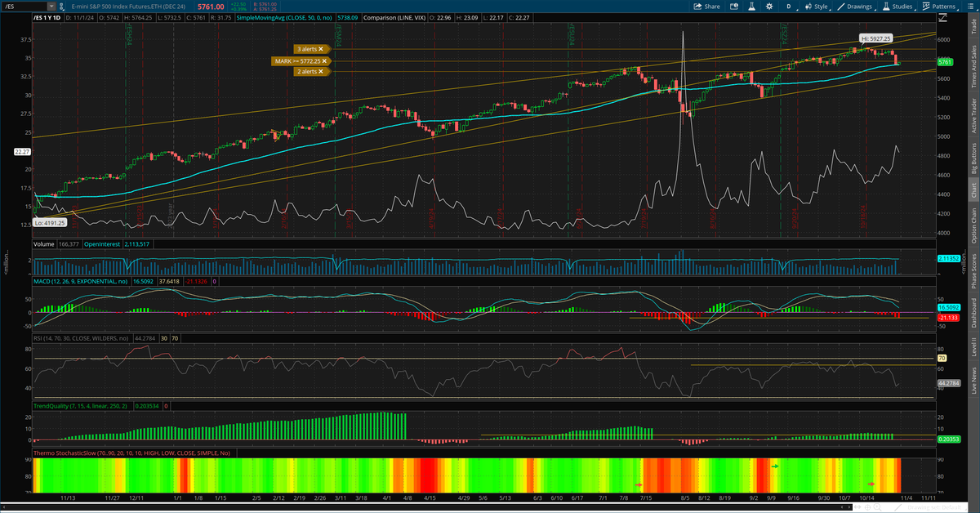
Task: Dismiss the 3 alerts label
Action: coord(321,49)
